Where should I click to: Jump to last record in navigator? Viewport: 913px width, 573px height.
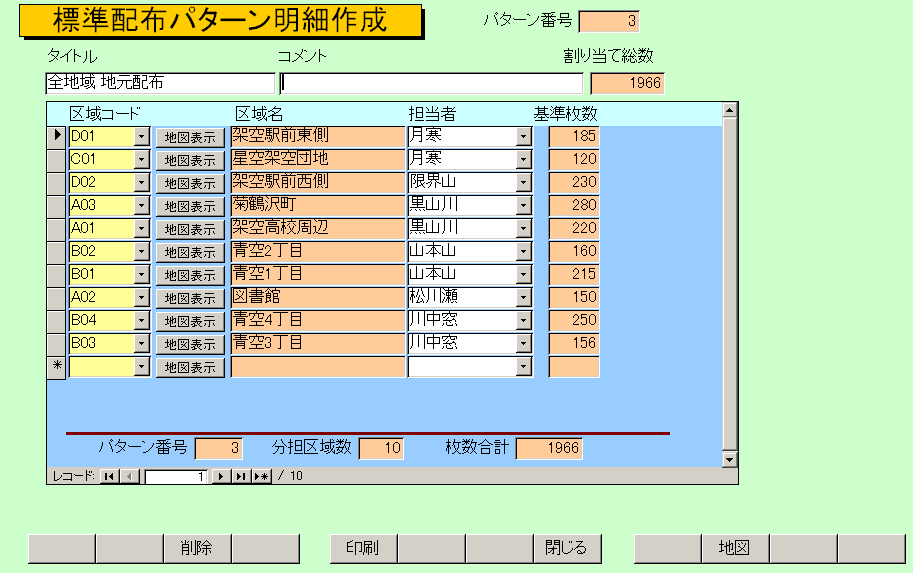pos(241,477)
